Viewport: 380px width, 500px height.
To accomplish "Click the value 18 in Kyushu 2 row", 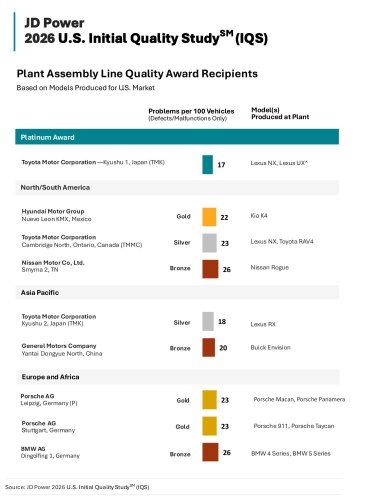I will click(222, 322).
